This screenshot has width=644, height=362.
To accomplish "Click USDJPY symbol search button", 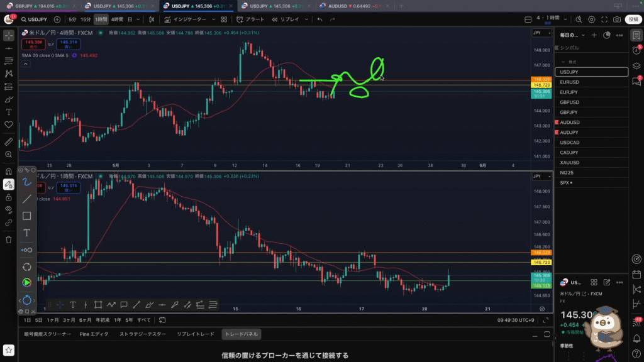I will tap(34, 19).
